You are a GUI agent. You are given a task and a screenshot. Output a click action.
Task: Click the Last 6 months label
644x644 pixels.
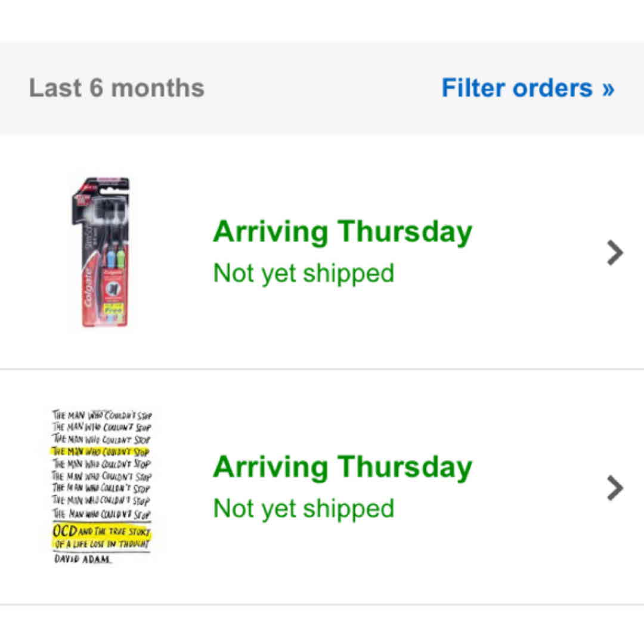[117, 88]
